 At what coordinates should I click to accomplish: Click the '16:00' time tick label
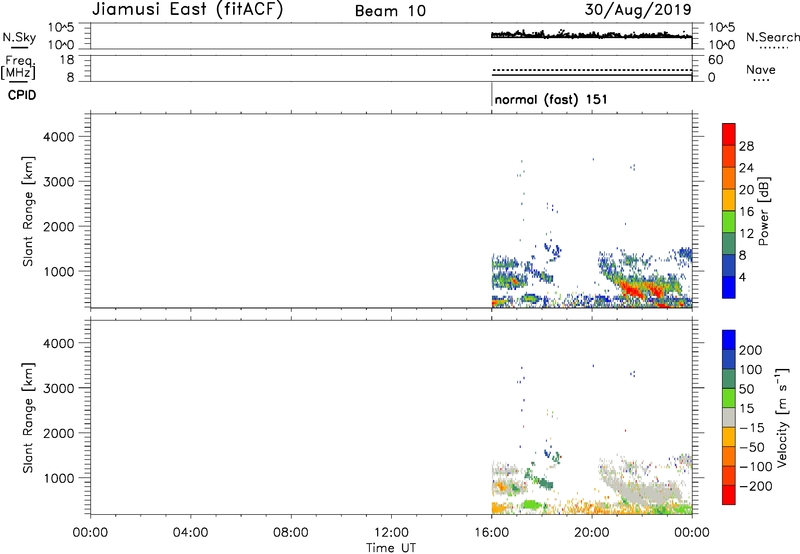point(491,533)
